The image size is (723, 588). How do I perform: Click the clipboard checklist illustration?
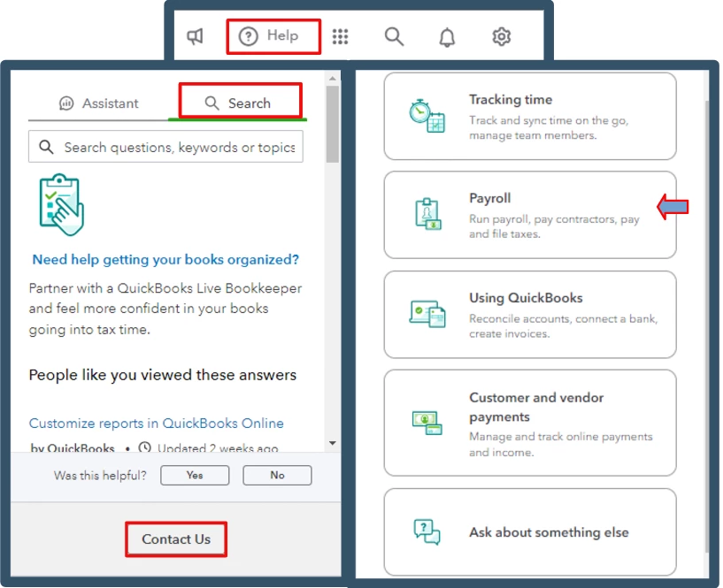(62, 204)
